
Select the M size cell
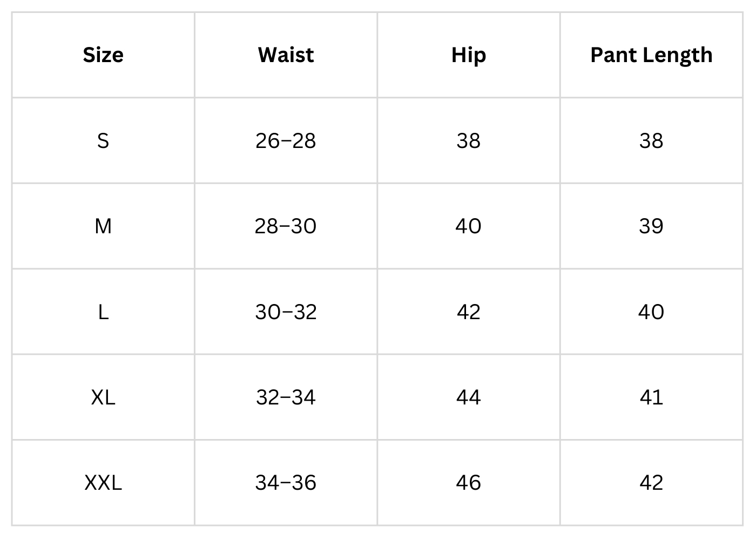tap(103, 226)
